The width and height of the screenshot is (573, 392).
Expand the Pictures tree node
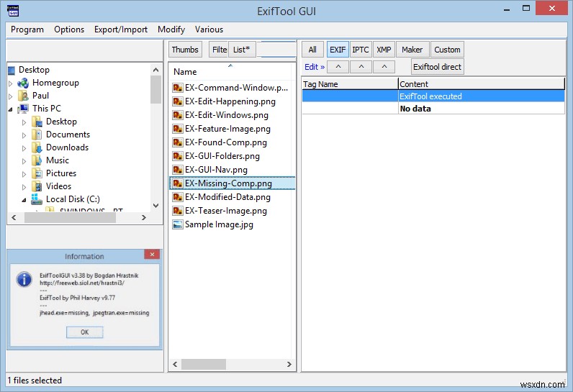(x=24, y=174)
